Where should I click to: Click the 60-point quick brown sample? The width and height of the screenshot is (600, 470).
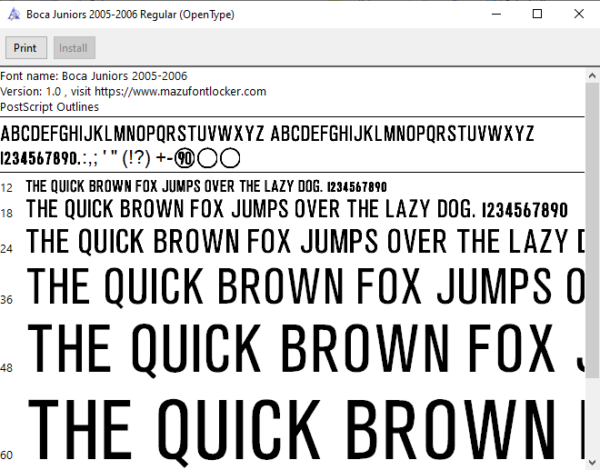[x=305, y=432]
